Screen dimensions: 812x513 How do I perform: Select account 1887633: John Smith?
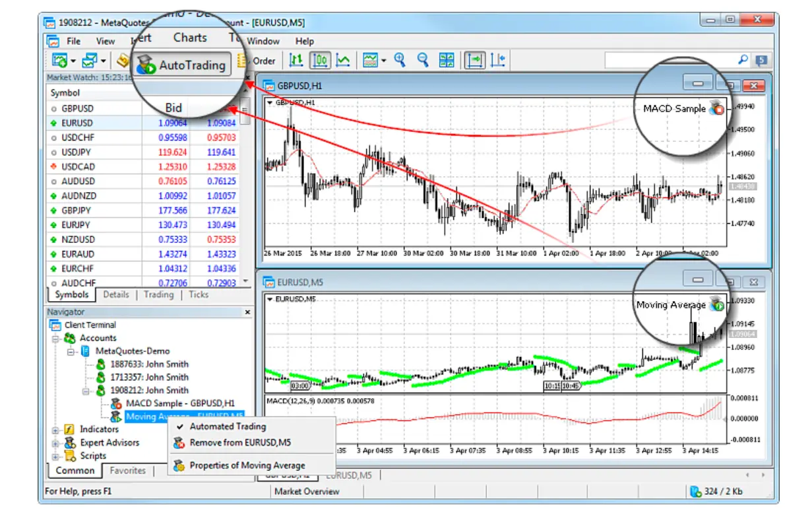tap(149, 364)
